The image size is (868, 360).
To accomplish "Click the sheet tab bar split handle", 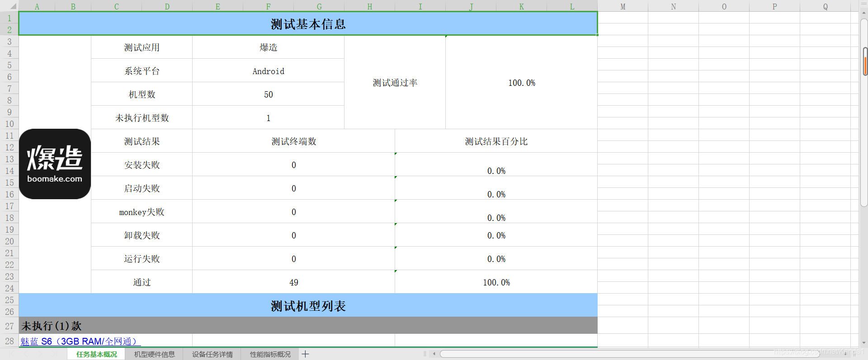I will pyautogui.click(x=425, y=354).
